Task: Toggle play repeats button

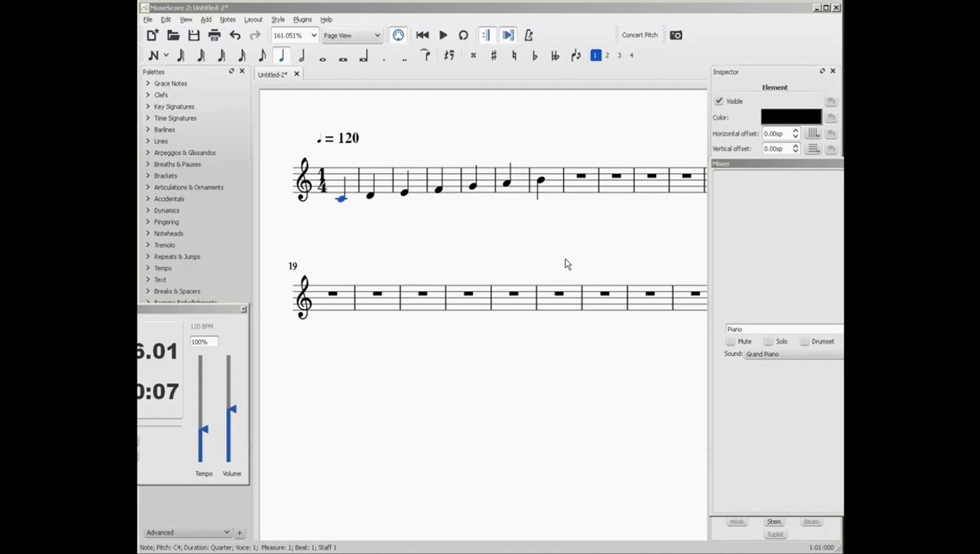Action: click(486, 35)
